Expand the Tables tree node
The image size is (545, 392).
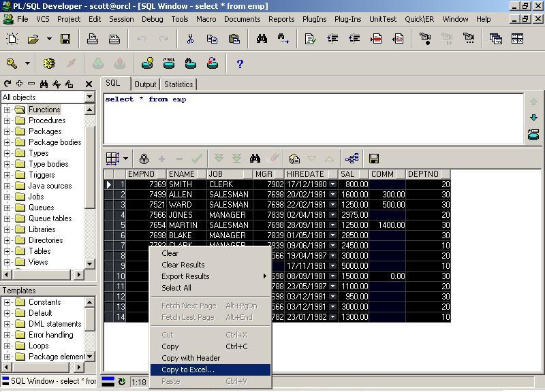(x=7, y=251)
